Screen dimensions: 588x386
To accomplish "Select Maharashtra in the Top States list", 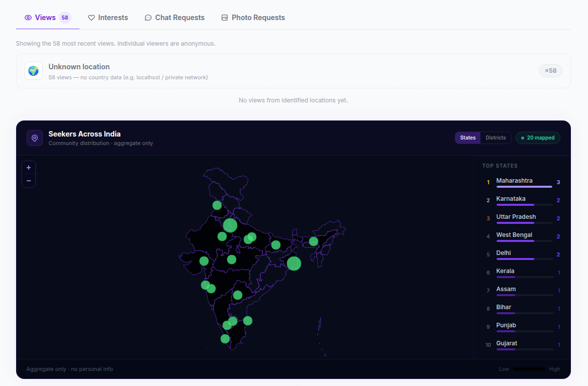I will (x=524, y=182).
